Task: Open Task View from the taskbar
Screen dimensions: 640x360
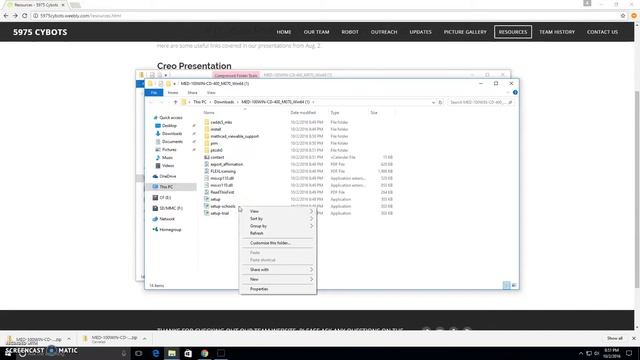Action: pos(139,353)
